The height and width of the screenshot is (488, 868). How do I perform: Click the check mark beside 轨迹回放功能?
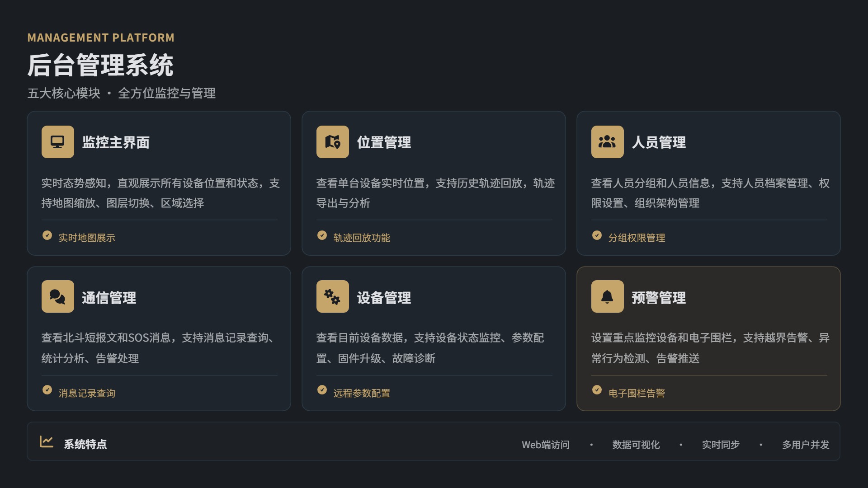pyautogui.click(x=322, y=235)
